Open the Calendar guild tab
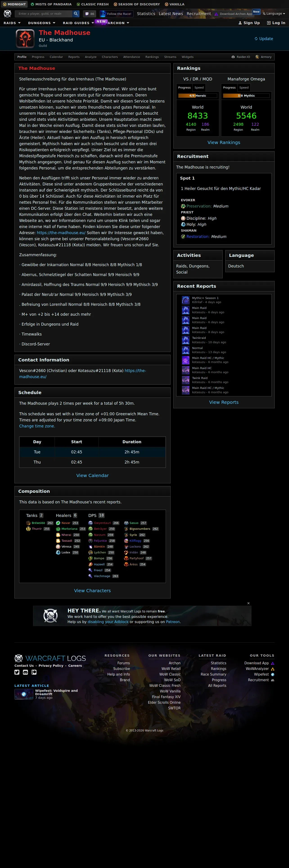This screenshot has height=868, width=289. point(56,57)
